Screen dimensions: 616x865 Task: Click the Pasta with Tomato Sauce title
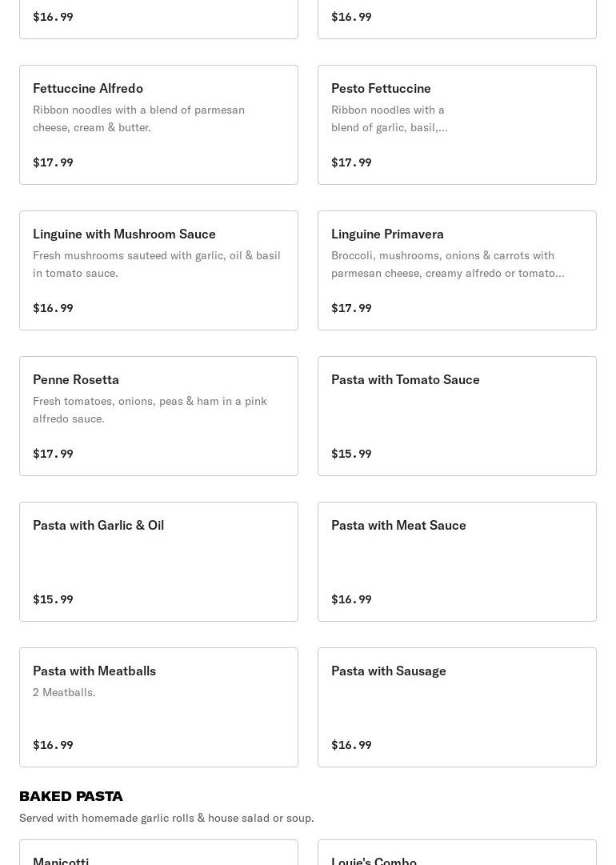pos(405,379)
